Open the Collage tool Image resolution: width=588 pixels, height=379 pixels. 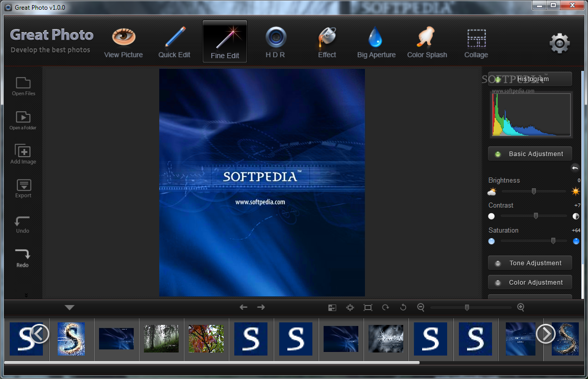(x=476, y=43)
